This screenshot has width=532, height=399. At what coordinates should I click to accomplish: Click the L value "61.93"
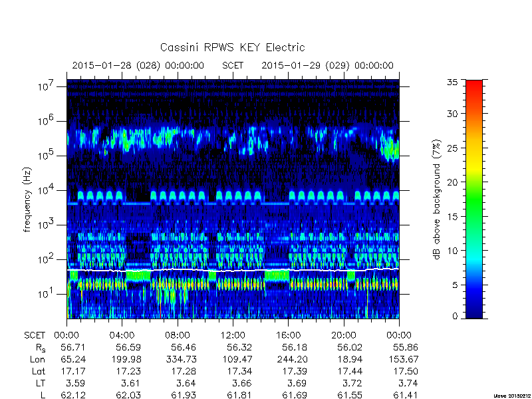point(184,395)
